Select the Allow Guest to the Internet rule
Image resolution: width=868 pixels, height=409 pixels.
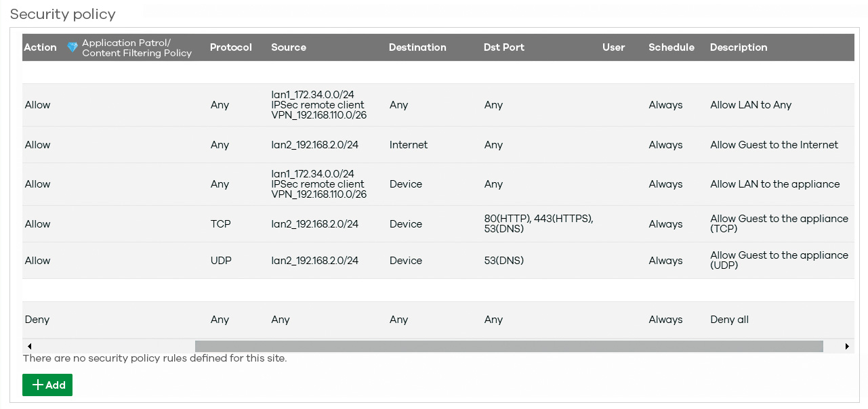click(438, 145)
